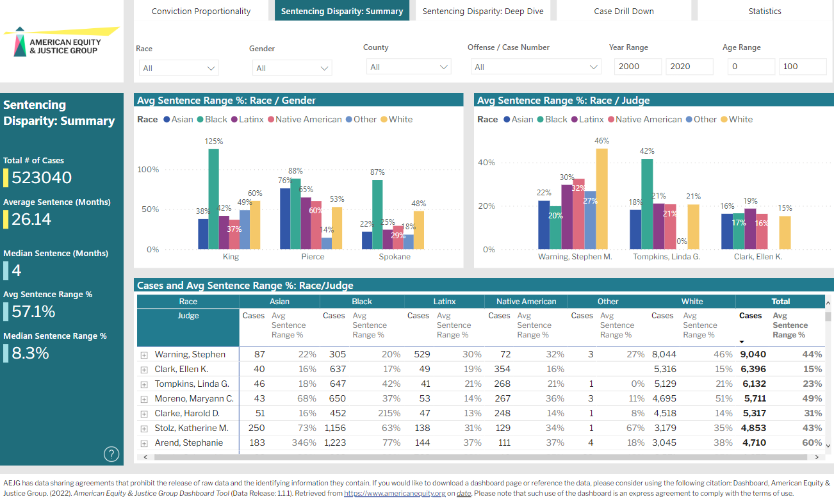Switch to Conviction Proportionality tab

(x=201, y=11)
